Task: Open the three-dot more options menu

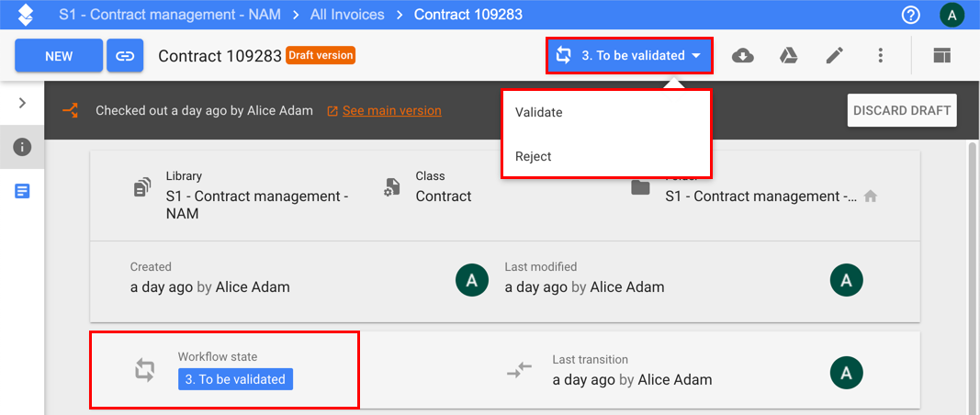Action: pyautogui.click(x=880, y=56)
